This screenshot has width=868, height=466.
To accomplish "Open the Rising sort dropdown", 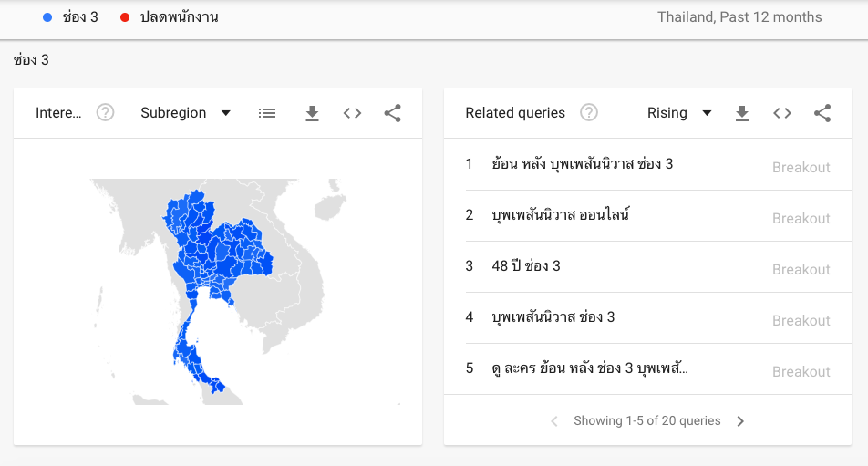I will click(x=679, y=113).
